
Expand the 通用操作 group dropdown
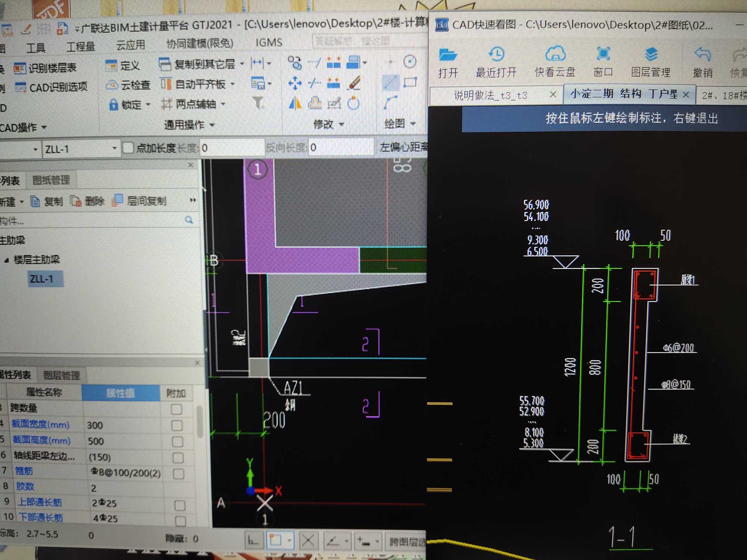point(212,125)
